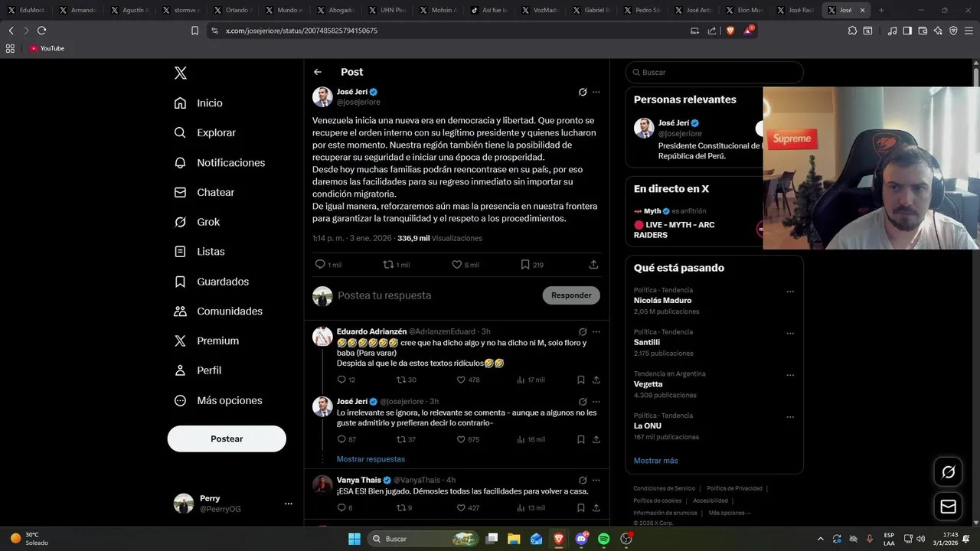The width and height of the screenshot is (980, 551).
Task: Open more options for La ONU trend
Action: [x=790, y=417]
